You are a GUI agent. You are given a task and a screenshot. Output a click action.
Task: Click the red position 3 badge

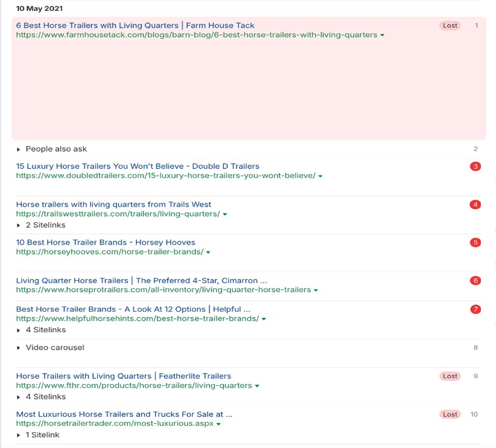point(475,167)
